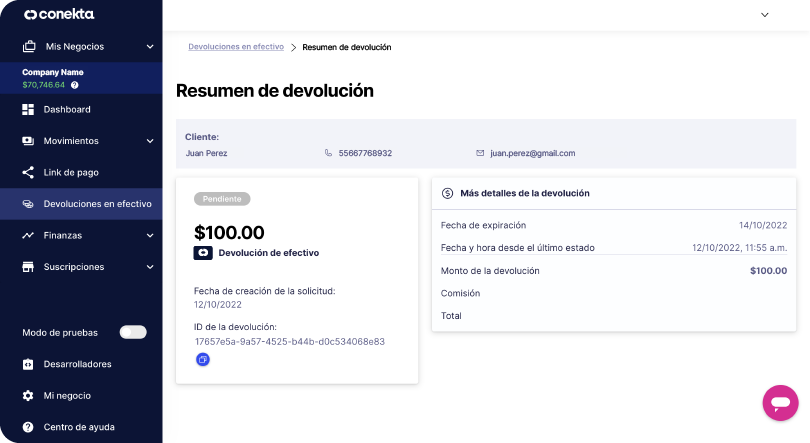Screen dimensions: 810x443
Task: Click the Resumen de devolución page heading
Action: tap(275, 91)
